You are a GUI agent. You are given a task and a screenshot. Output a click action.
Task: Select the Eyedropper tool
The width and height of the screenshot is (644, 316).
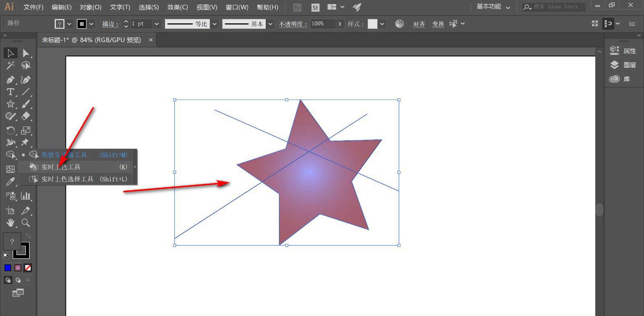[x=10, y=182]
